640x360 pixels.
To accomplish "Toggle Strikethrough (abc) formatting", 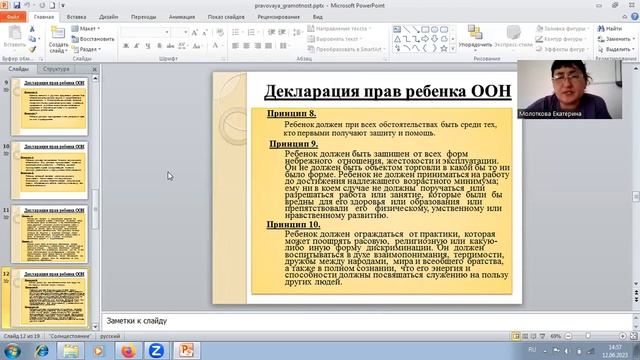I will [x=170, y=46].
